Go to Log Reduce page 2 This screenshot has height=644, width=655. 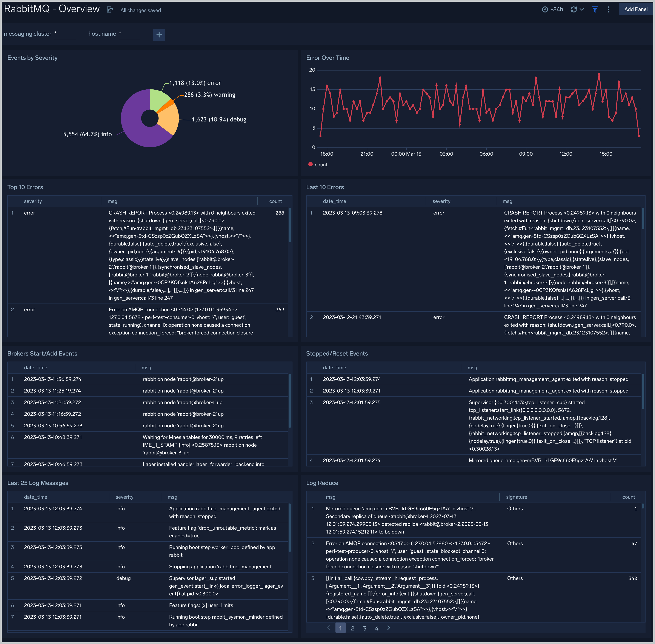point(352,628)
